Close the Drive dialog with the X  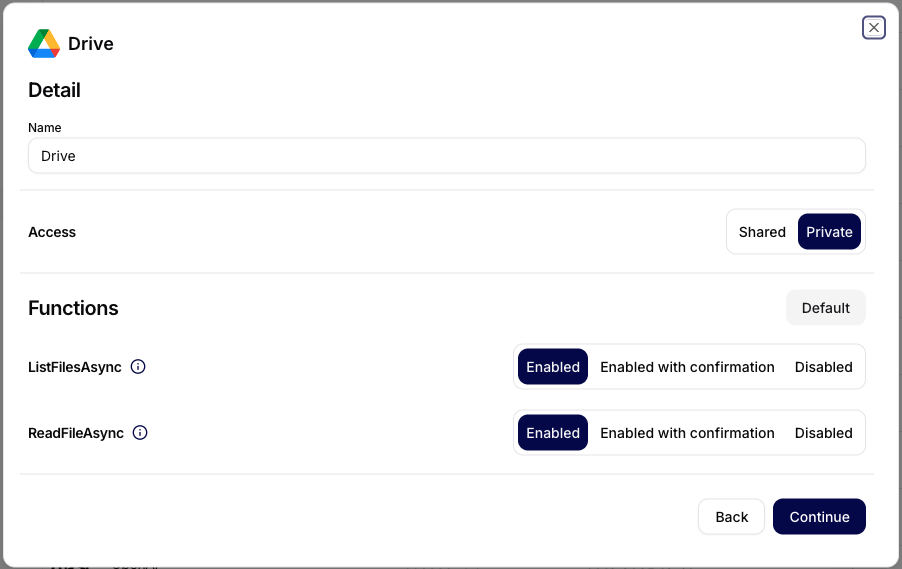(874, 28)
